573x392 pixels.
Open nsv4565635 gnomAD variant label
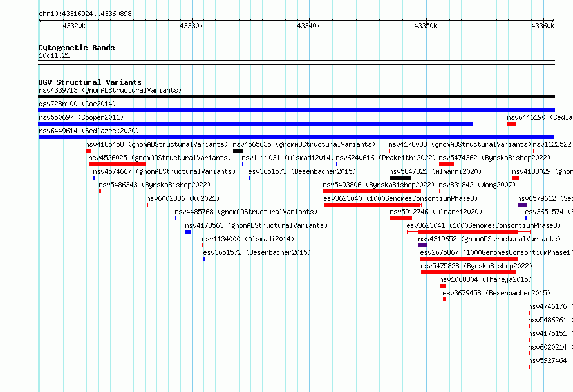click(x=304, y=144)
